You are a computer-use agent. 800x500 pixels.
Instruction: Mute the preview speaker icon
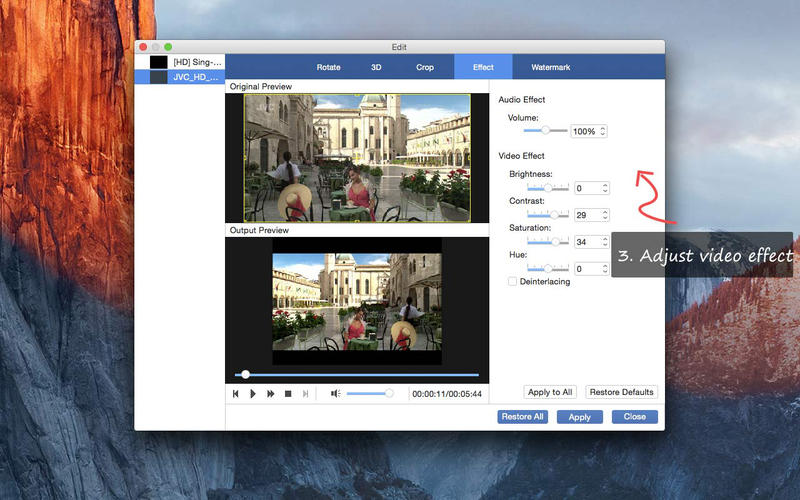point(335,393)
